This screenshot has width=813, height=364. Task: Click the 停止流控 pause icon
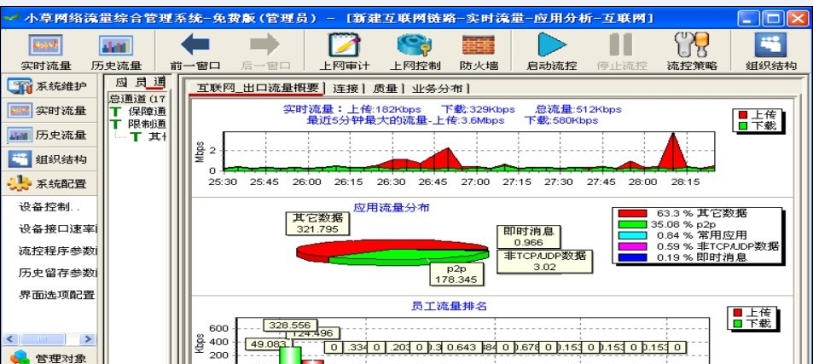click(x=622, y=52)
